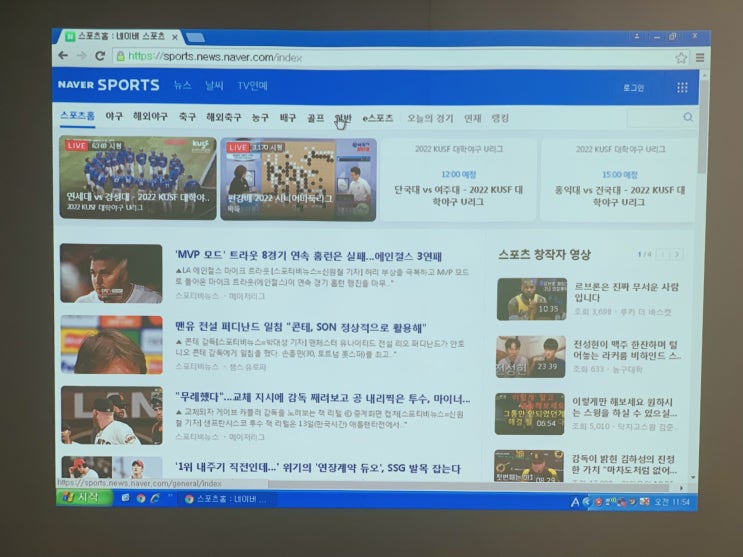Click the browser forward arrow
The image size is (743, 557).
pyautogui.click(x=82, y=55)
